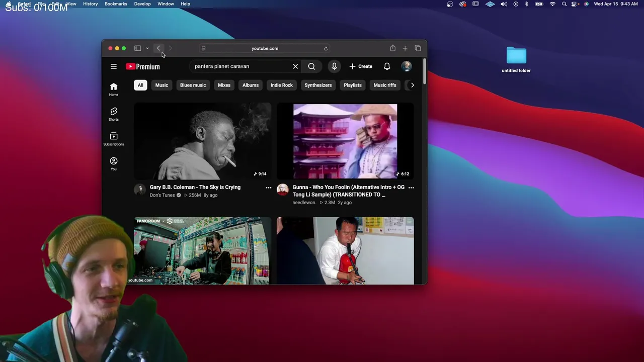
Task: Click the youtube.com address bar
Action: coord(265,48)
